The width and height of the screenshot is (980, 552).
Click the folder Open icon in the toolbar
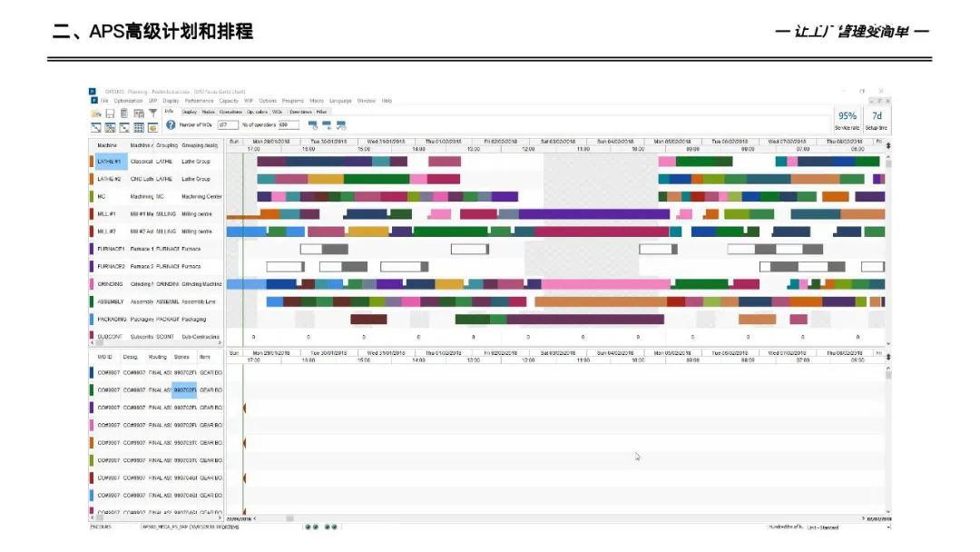click(93, 111)
